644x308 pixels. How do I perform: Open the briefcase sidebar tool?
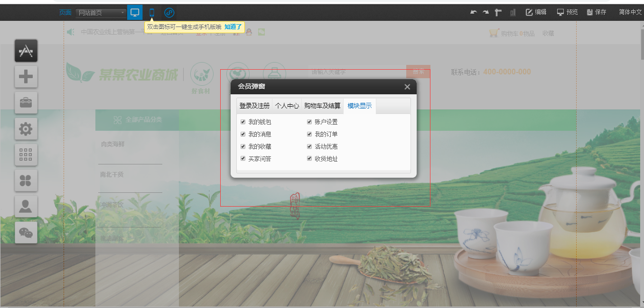click(26, 102)
